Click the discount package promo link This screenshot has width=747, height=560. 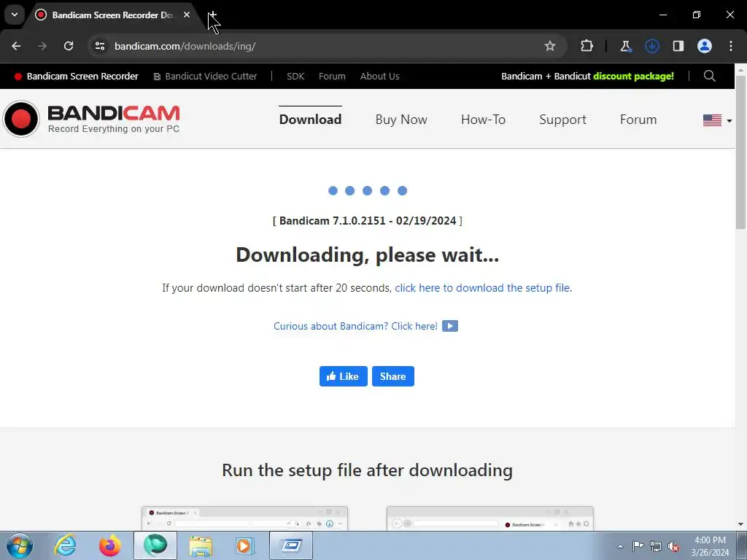tap(587, 76)
